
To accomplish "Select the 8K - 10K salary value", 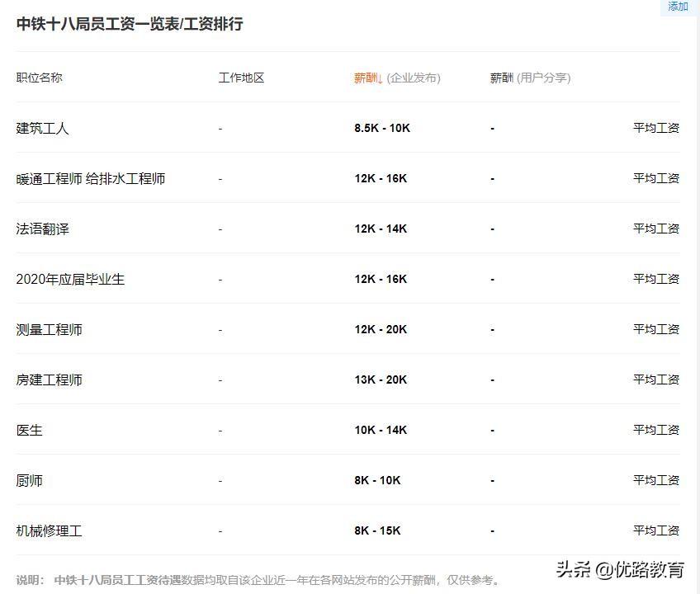I will [378, 481].
